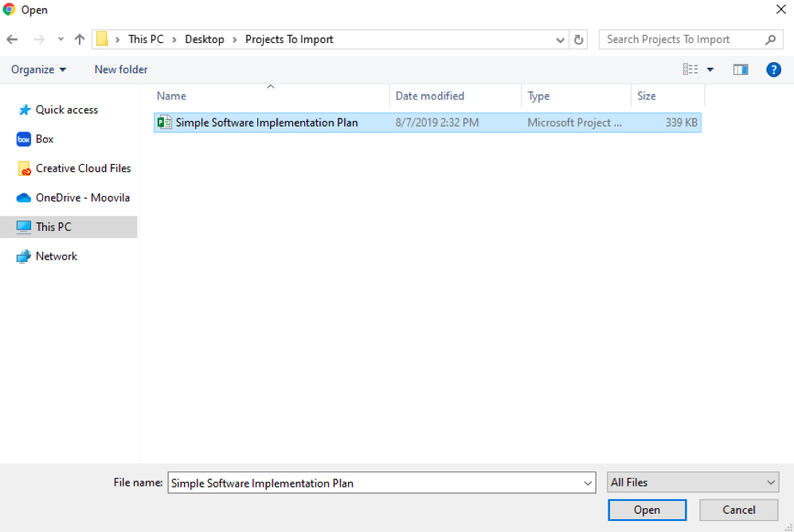Select the Microsoft Project file icon

165,123
